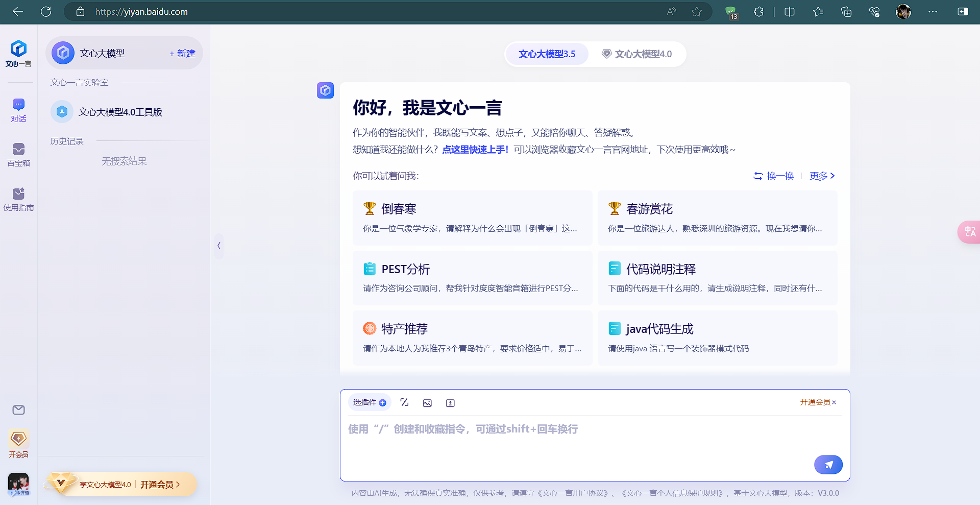Viewport: 980px width, 505px height.
Task: Switch to the 文心大模型4.0 tab
Action: tap(637, 54)
